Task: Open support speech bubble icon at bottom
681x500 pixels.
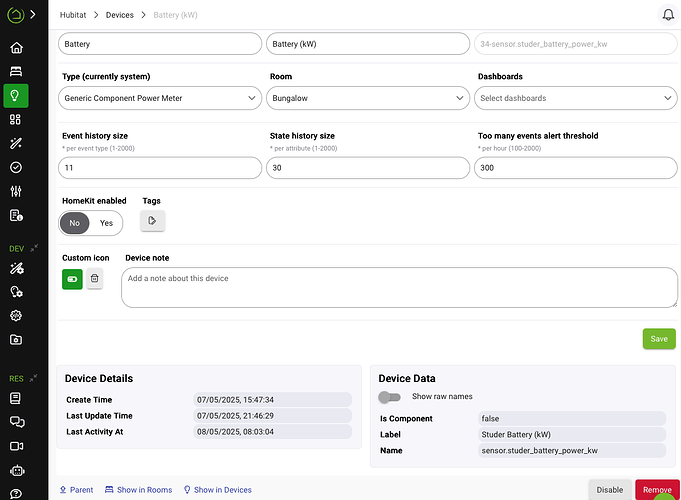Action: click(16, 494)
